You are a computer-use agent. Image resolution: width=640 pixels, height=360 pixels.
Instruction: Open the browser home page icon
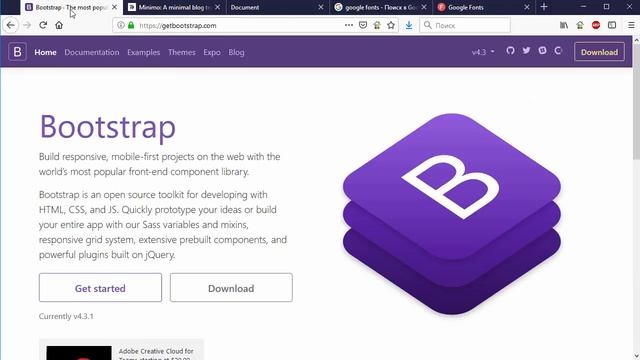pyautogui.click(x=59, y=25)
